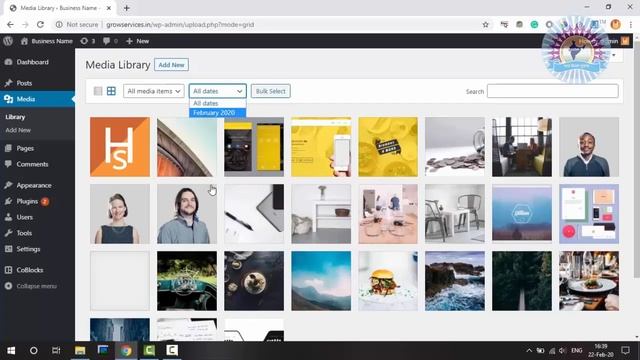Select the burger thumbnail
The width and height of the screenshot is (640, 360).
tap(388, 281)
